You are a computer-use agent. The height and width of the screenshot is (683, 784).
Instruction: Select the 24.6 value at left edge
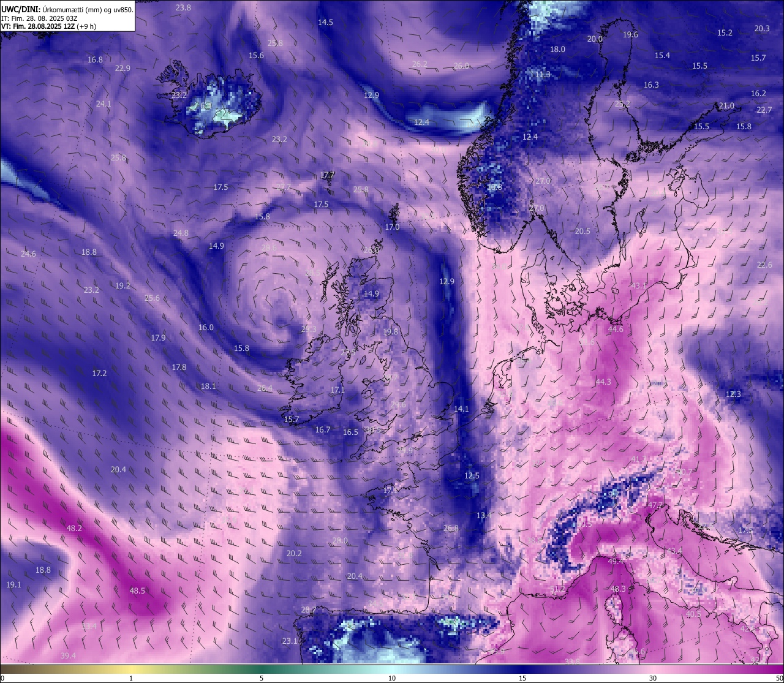28,254
